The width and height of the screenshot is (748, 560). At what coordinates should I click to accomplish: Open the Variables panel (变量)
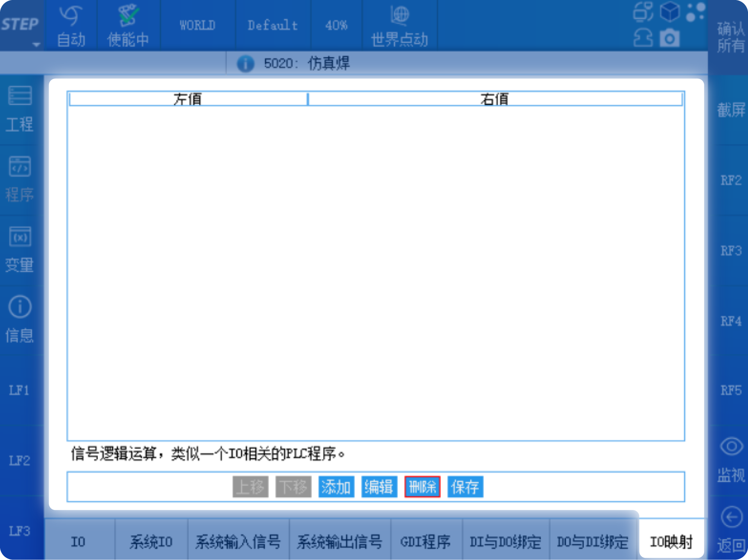point(20,251)
